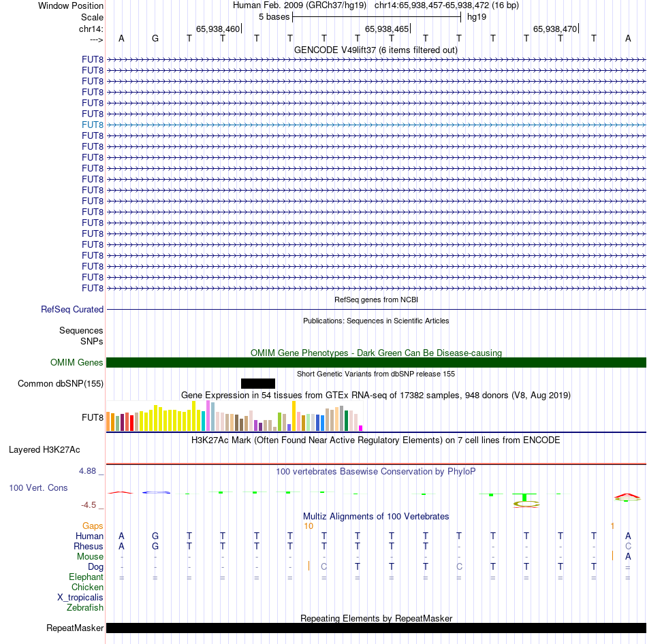Click the SNPs publications row label
The image size is (647, 644).
pos(92,341)
